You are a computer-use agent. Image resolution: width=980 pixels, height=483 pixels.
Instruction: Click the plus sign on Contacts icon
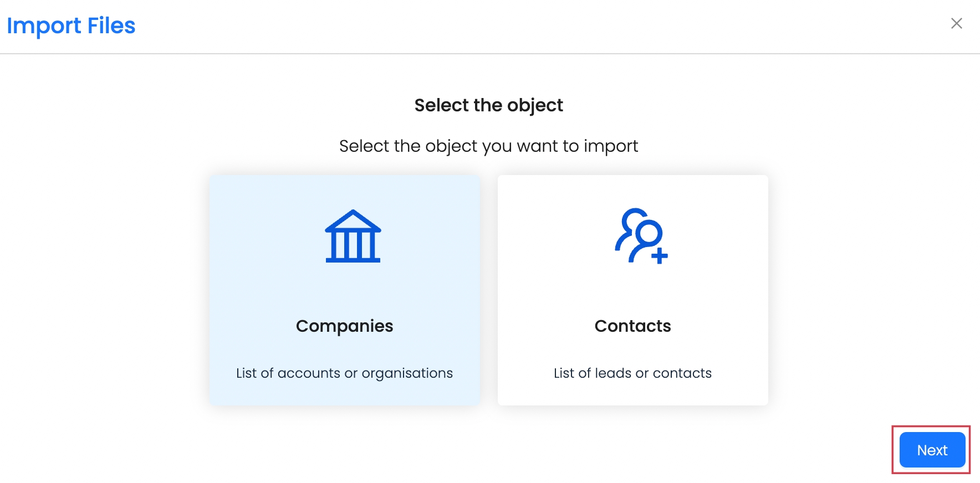click(659, 256)
